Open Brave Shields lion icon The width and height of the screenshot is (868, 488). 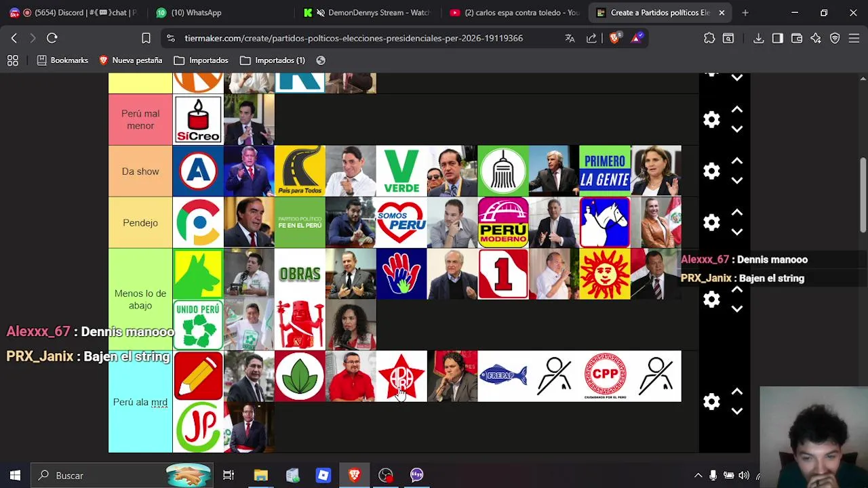[614, 38]
